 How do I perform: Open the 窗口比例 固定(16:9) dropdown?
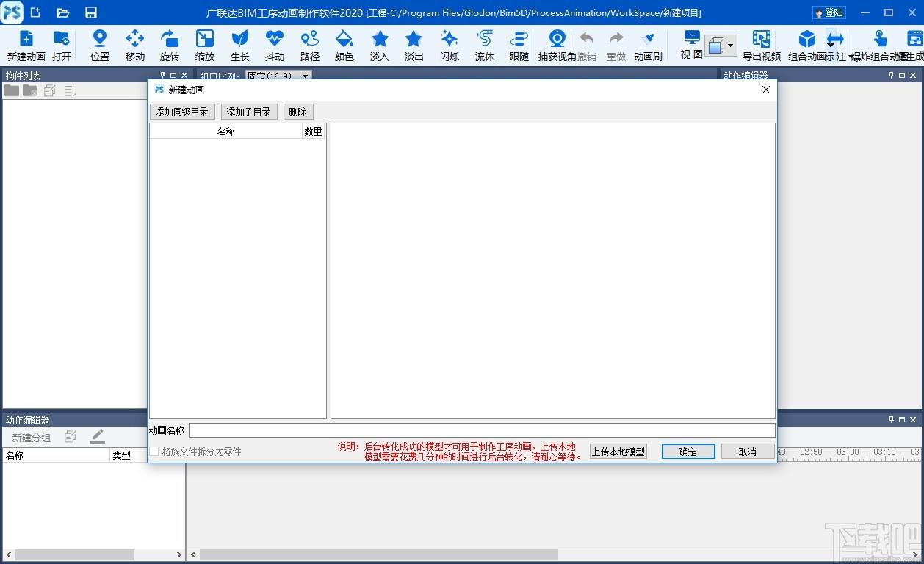click(278, 75)
